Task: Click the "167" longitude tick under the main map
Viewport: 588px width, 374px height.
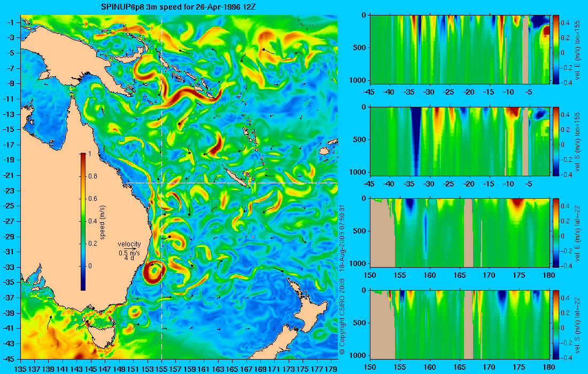Action: click(246, 369)
